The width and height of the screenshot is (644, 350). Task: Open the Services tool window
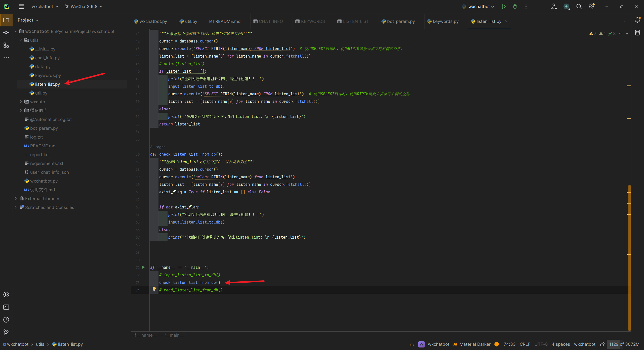tap(6, 295)
